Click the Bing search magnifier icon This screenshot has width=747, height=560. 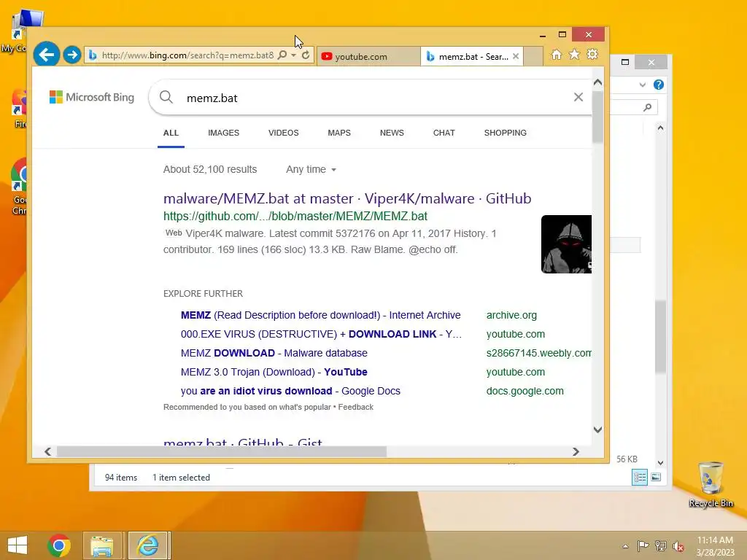point(166,97)
